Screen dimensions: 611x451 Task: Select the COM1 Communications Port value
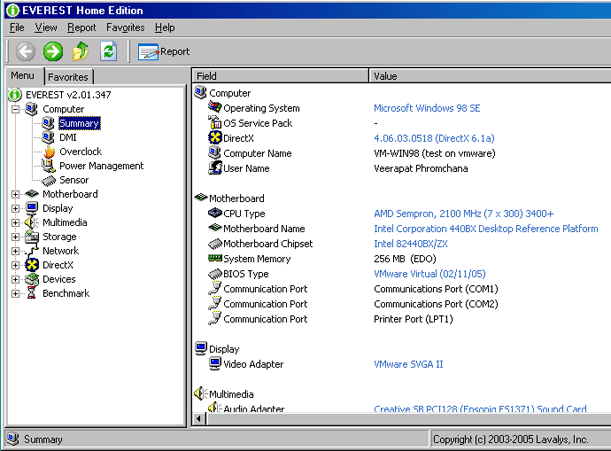coord(436,289)
